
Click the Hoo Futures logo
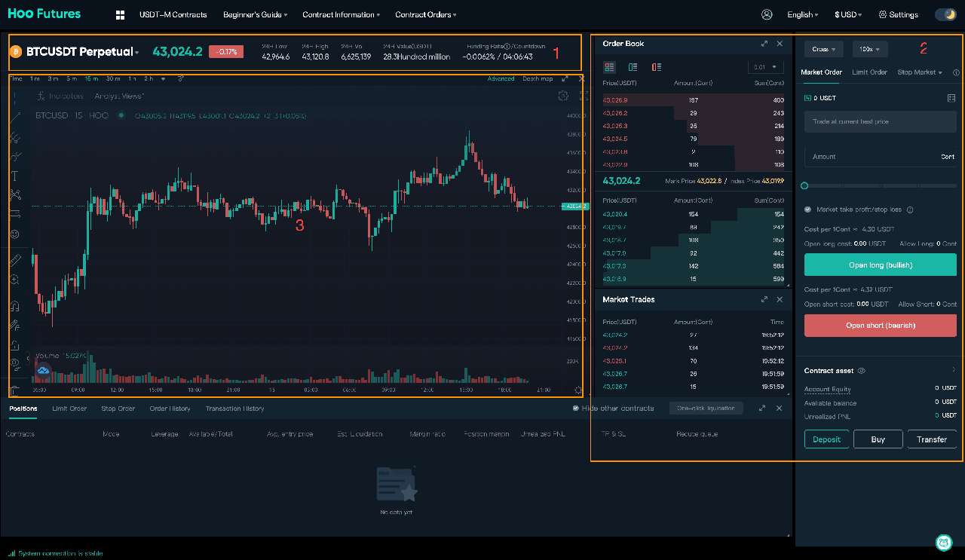44,14
